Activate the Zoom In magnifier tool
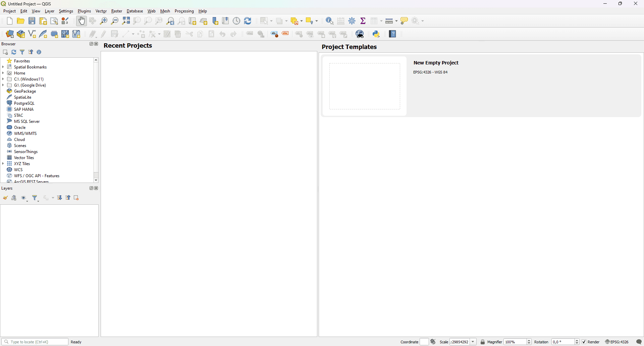Viewport: 644px width, 346px height. (x=104, y=21)
